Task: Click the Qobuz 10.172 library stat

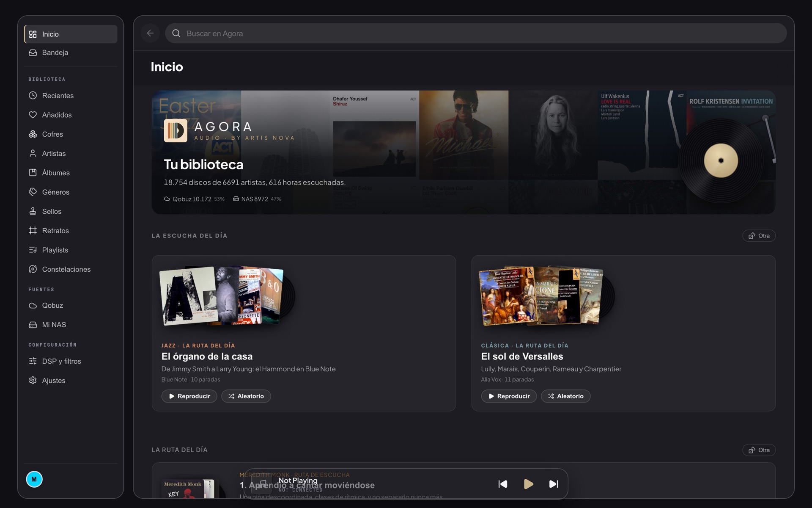Action: click(x=194, y=199)
